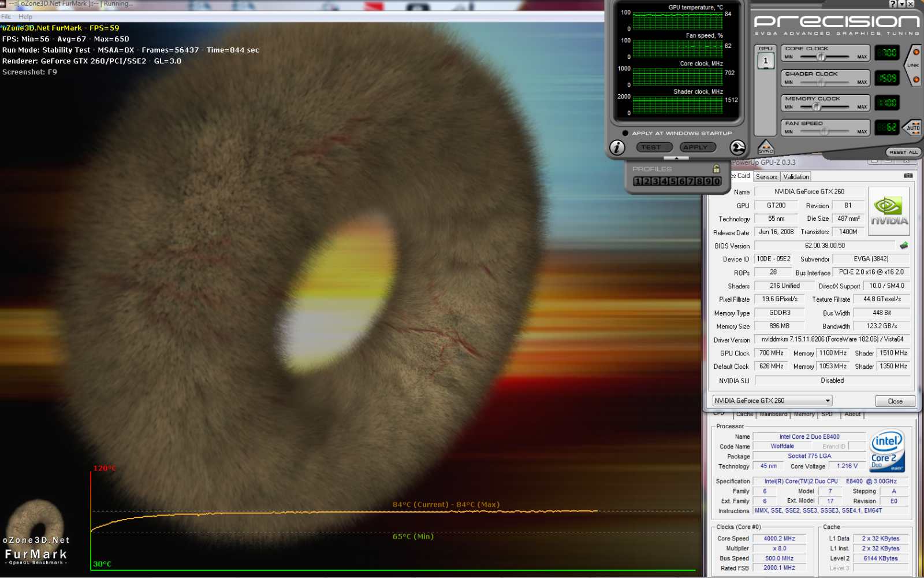Switch to GPU-Z Sensors tab
The image size is (924, 578).
[x=766, y=177]
